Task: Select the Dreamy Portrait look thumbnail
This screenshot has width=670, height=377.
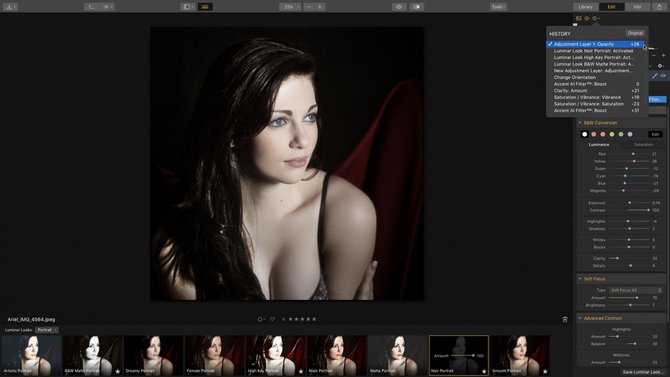Action: (153, 356)
